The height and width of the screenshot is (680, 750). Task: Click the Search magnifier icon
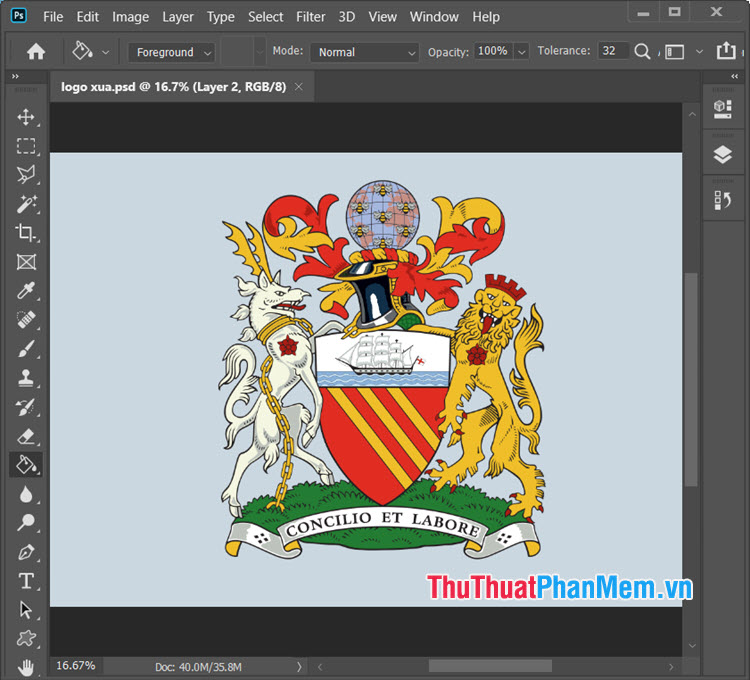click(642, 51)
